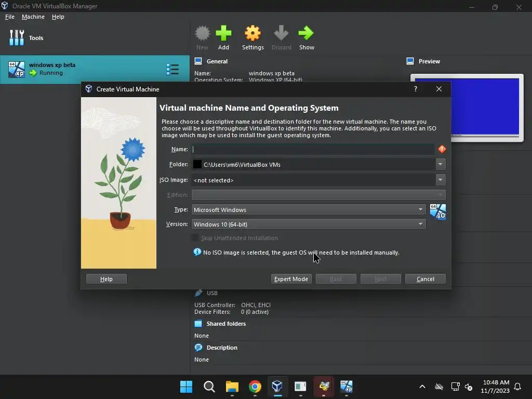This screenshot has width=532, height=399.
Task: Click the black folder icon in Folder field
Action: (x=197, y=164)
